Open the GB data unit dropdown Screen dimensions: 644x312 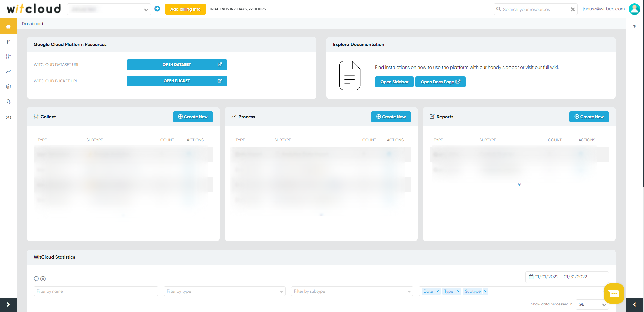tap(592, 304)
